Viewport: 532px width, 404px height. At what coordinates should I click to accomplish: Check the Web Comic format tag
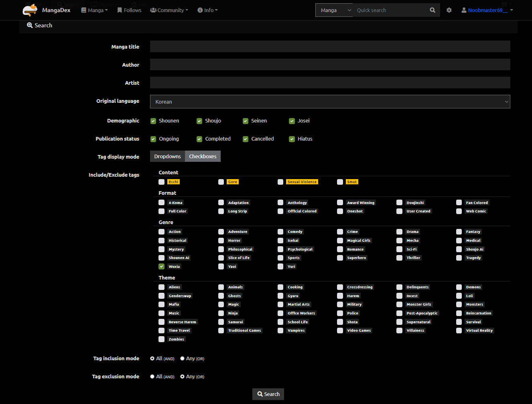coord(459,211)
